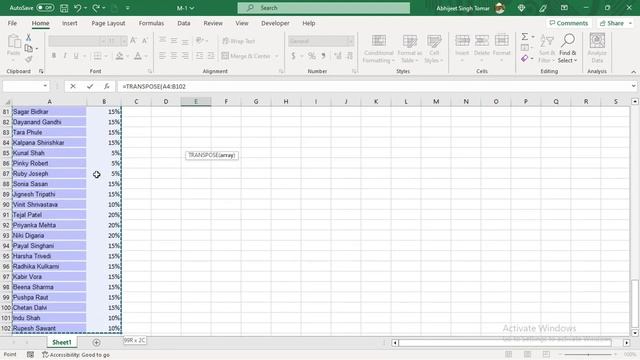Click the Microsoft premium diamond icon
Screen dimensions: 640x360
tap(521, 8)
